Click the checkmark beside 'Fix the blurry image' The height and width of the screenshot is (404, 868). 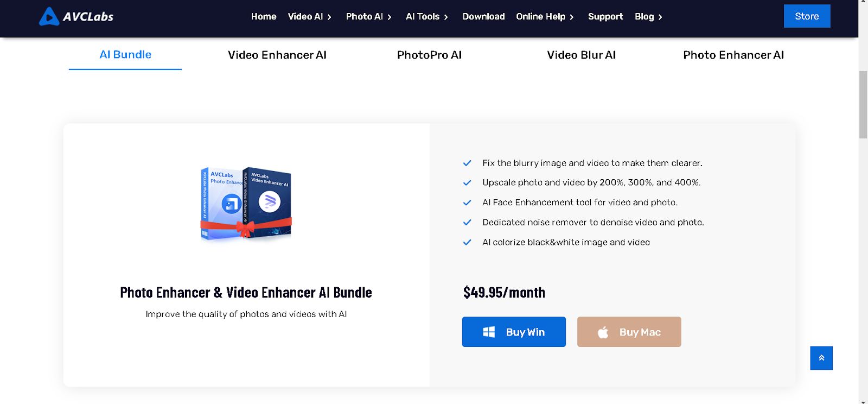point(467,163)
